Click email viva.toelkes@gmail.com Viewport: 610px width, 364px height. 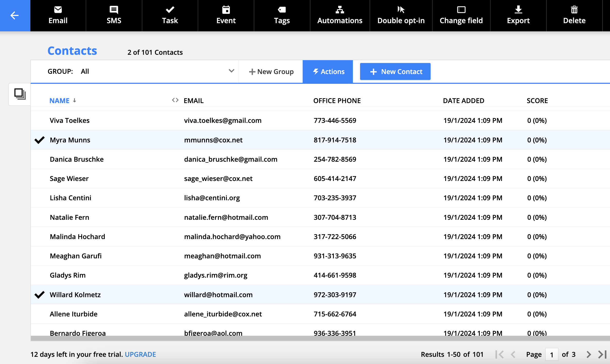223,120
